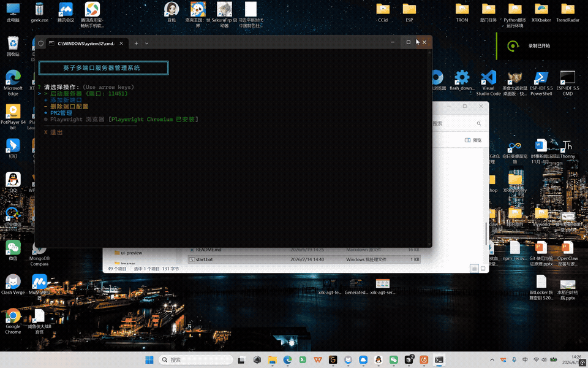Click the Microsoft Edge taskbar icon
The height and width of the screenshot is (368, 588).
tap(287, 360)
